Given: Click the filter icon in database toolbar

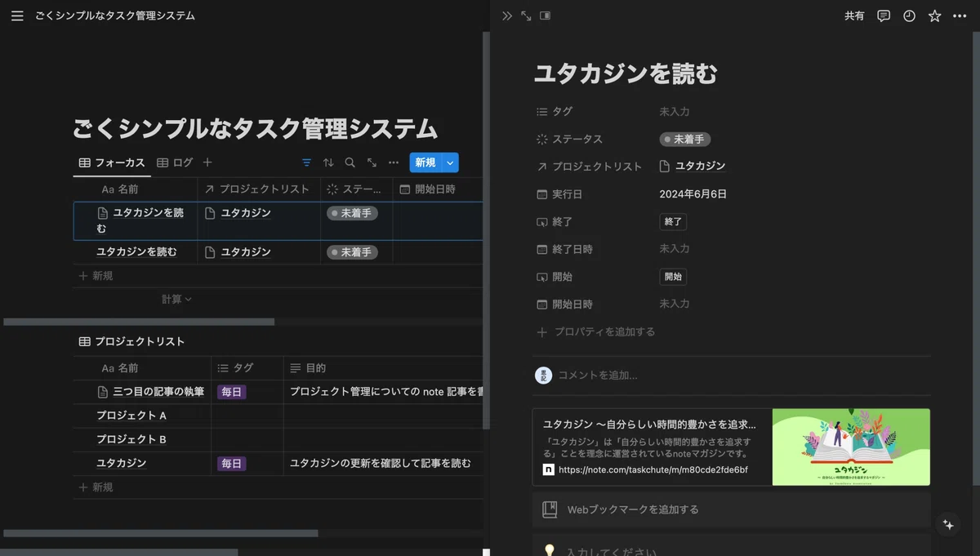Looking at the screenshot, I should (306, 162).
